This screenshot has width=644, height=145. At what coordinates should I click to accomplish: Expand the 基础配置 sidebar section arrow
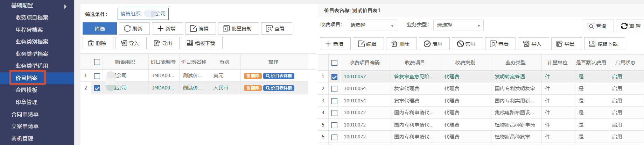65,6
